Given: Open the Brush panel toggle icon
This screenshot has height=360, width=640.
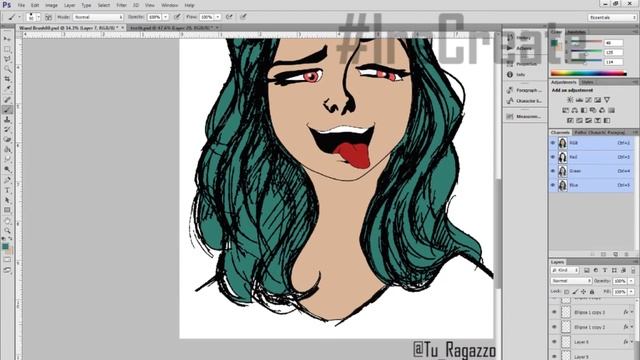Looking at the screenshot, I should pyautogui.click(x=48, y=17).
